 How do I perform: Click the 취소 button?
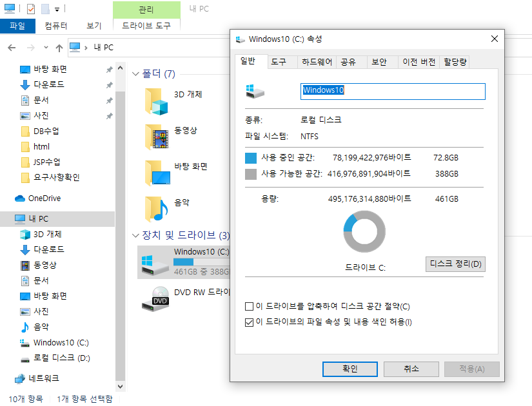411,369
